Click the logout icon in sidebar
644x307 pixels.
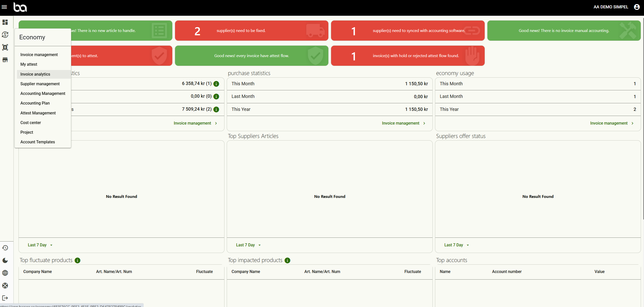(x=5, y=298)
